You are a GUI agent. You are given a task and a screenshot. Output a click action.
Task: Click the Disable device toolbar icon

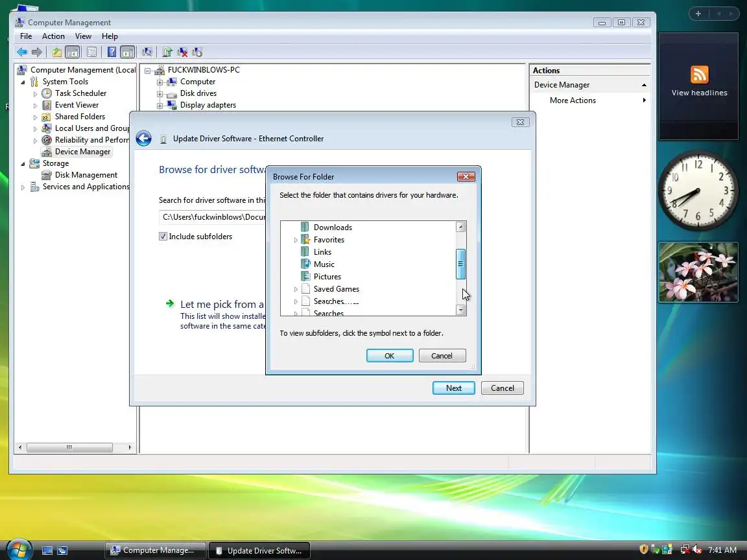(196, 52)
